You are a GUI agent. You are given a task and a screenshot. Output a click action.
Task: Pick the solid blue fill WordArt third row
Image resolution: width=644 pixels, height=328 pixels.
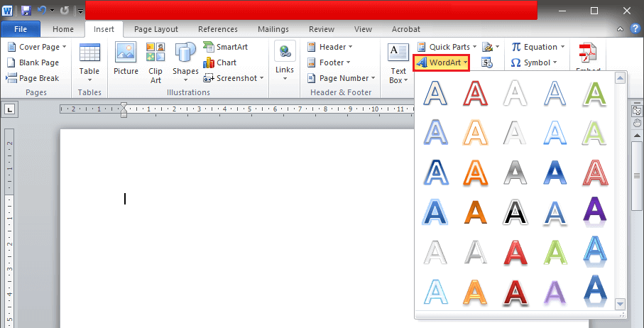pos(555,172)
